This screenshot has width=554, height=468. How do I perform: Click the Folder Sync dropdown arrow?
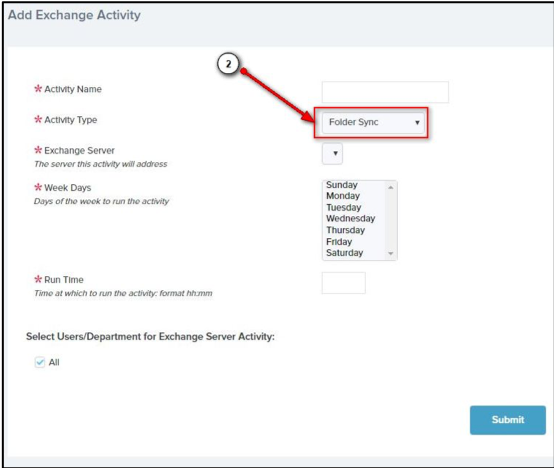[417, 123]
